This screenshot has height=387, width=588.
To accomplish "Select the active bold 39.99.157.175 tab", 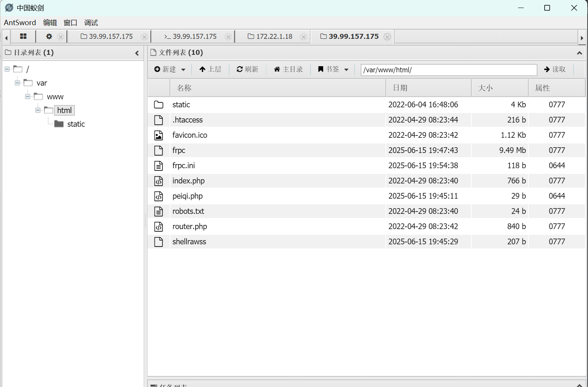I will 350,37.
